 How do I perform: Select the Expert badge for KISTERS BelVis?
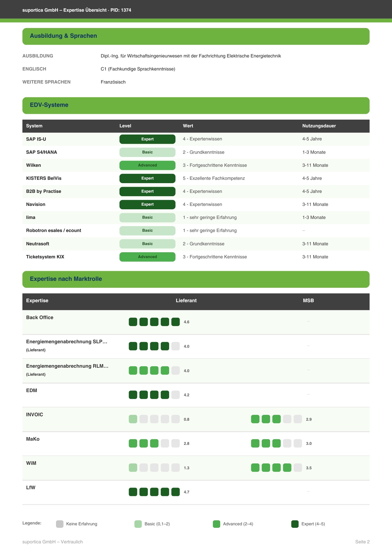(x=147, y=178)
